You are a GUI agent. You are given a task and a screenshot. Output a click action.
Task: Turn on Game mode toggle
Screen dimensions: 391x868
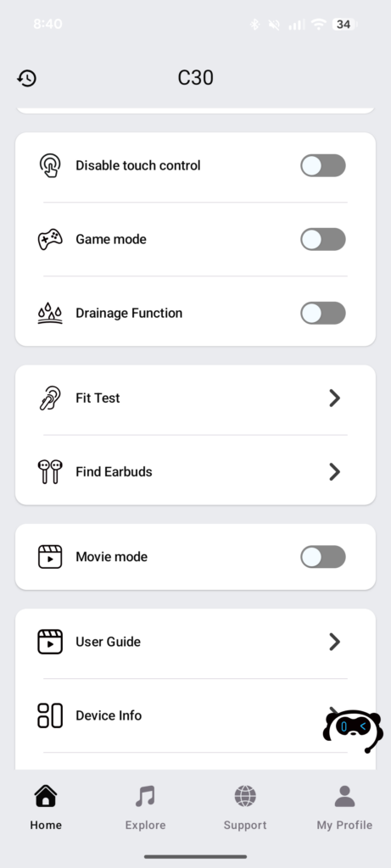[323, 240]
